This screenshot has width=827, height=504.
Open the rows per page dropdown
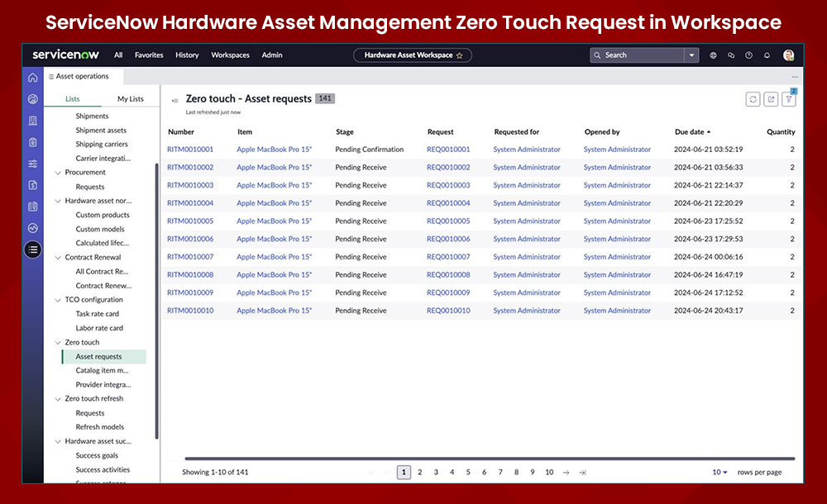coord(719,472)
